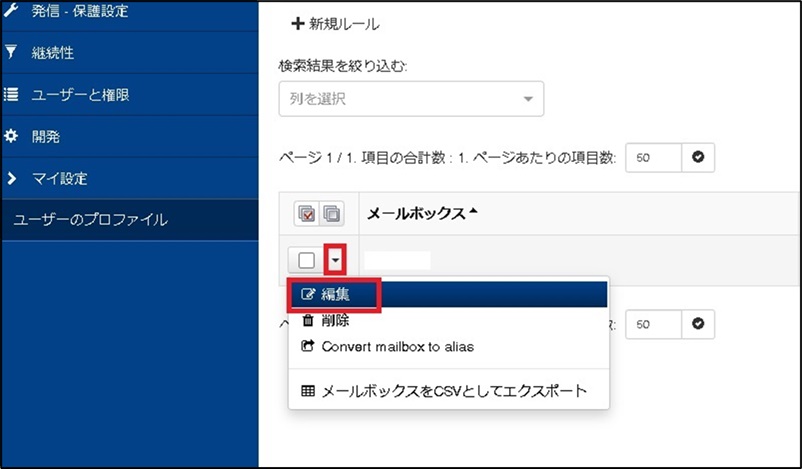Select Convert mailbox to alias option
802x469 pixels.
pos(448,347)
